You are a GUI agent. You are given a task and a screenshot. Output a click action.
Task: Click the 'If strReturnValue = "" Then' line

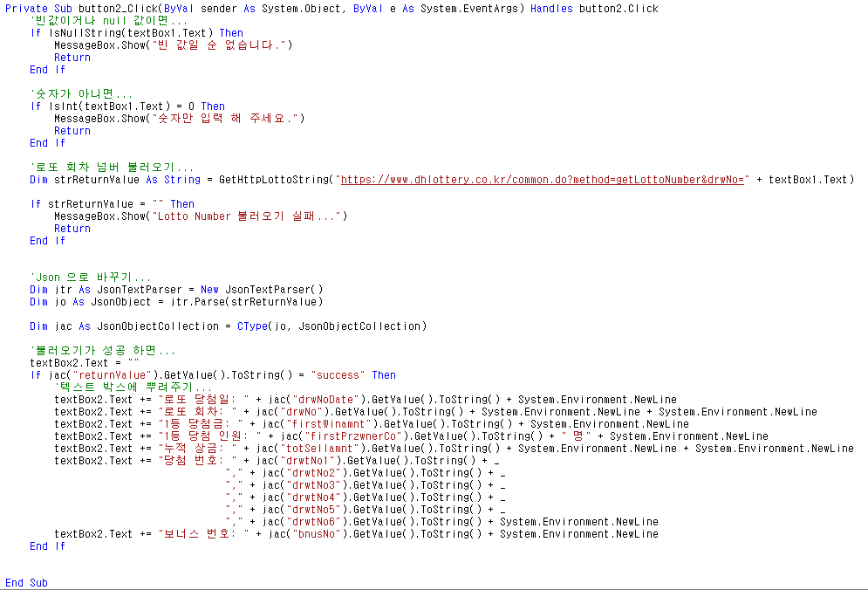[x=113, y=204]
